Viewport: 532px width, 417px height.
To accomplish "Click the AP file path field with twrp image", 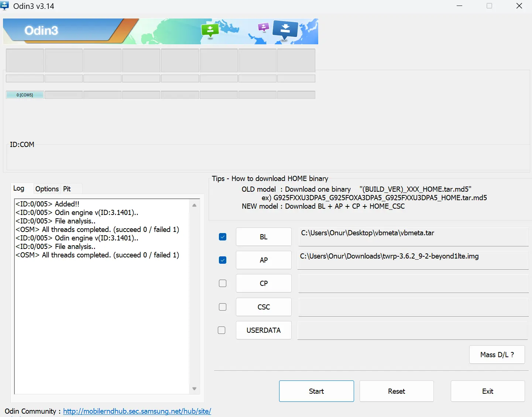I will pyautogui.click(x=413, y=260).
